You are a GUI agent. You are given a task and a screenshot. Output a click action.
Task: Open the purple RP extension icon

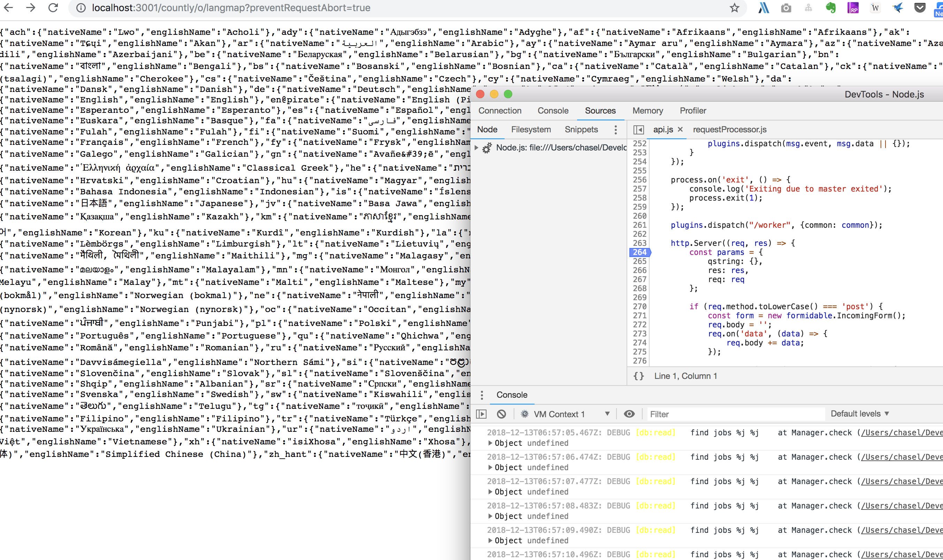(853, 8)
